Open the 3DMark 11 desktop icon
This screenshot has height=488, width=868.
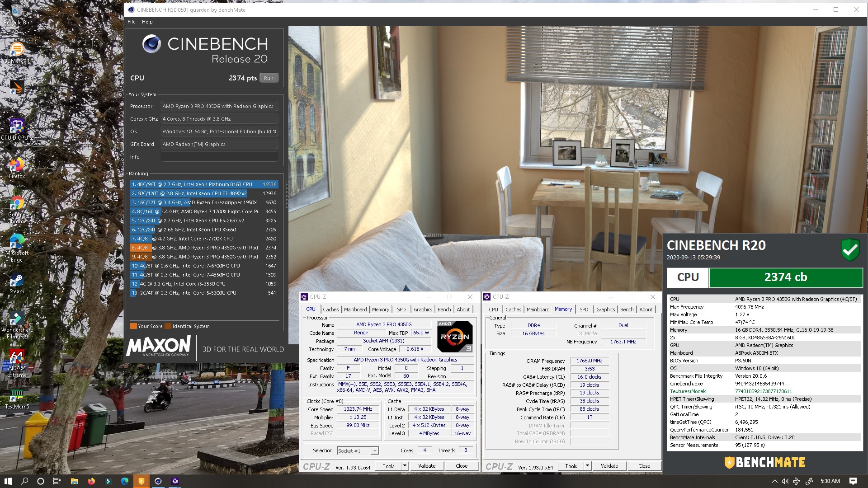[x=17, y=53]
